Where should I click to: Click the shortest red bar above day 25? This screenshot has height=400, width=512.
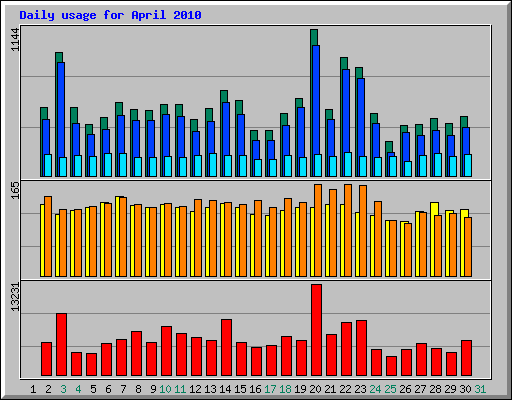pyautogui.click(x=391, y=366)
